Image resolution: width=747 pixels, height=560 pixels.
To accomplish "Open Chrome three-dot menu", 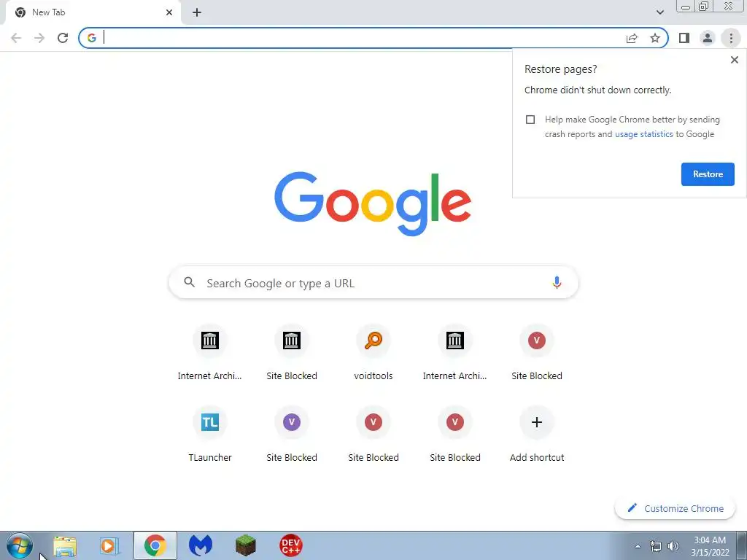I will pyautogui.click(x=731, y=38).
